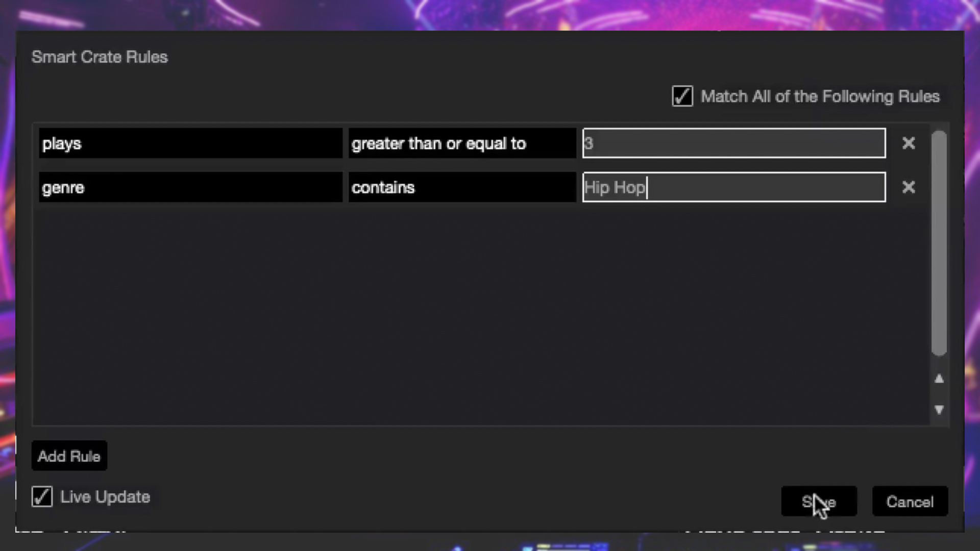The image size is (980, 551).
Task: Save the smart crate rules
Action: 819,502
